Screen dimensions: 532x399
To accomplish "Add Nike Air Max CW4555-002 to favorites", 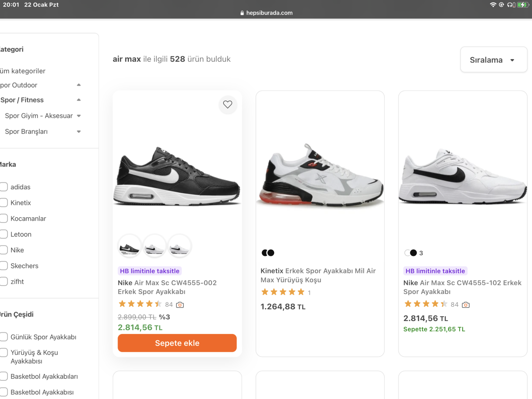I will click(x=228, y=105).
